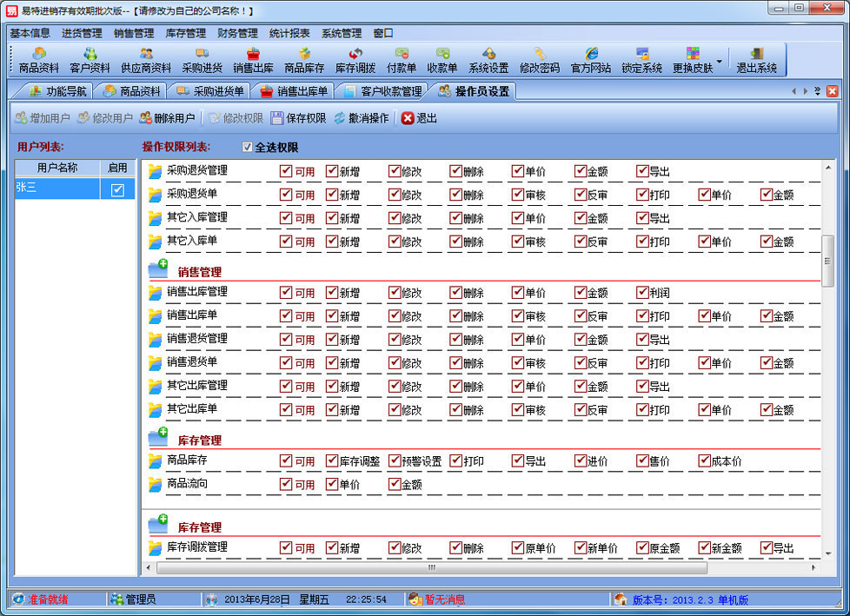Click the 客户资料 toolbar icon
The image size is (850, 616).
coord(90,59)
